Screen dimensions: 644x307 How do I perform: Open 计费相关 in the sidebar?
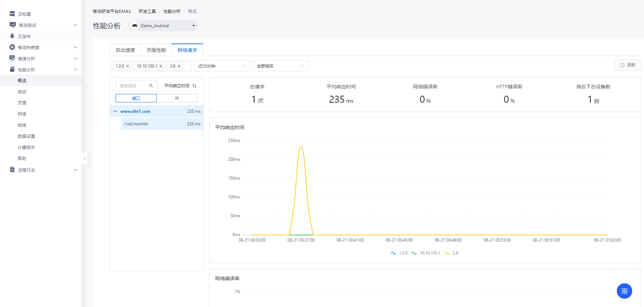[x=41, y=147]
